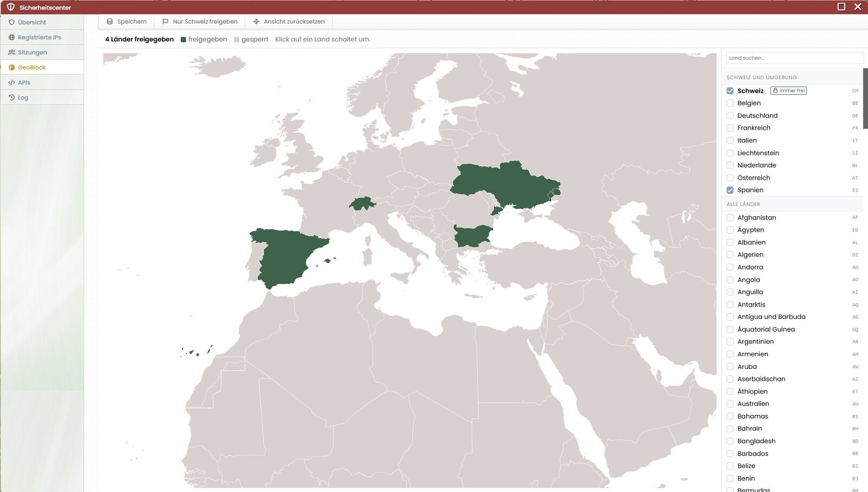Select Australien in the country list
This screenshot has width=868, height=492.
coord(792,404)
